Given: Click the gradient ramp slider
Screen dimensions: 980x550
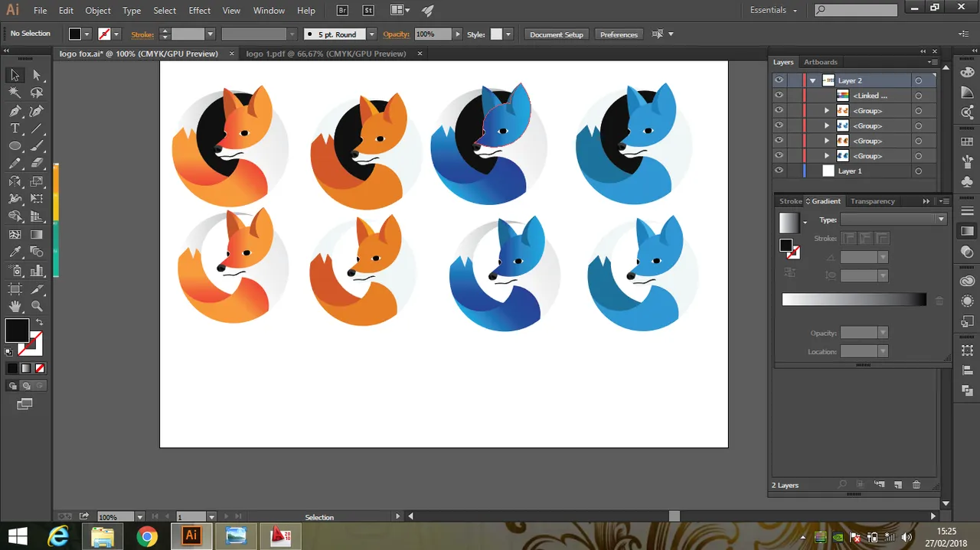Looking at the screenshot, I should tap(854, 300).
